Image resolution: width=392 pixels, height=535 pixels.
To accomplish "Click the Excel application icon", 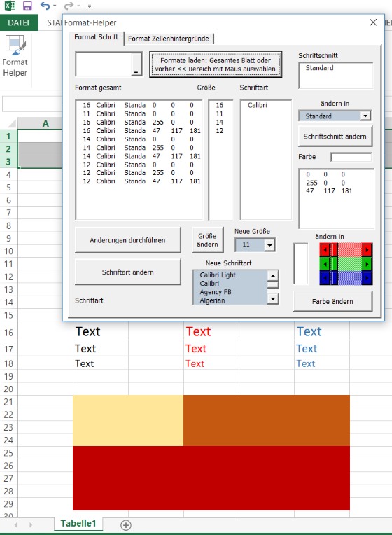I will click(10, 6).
